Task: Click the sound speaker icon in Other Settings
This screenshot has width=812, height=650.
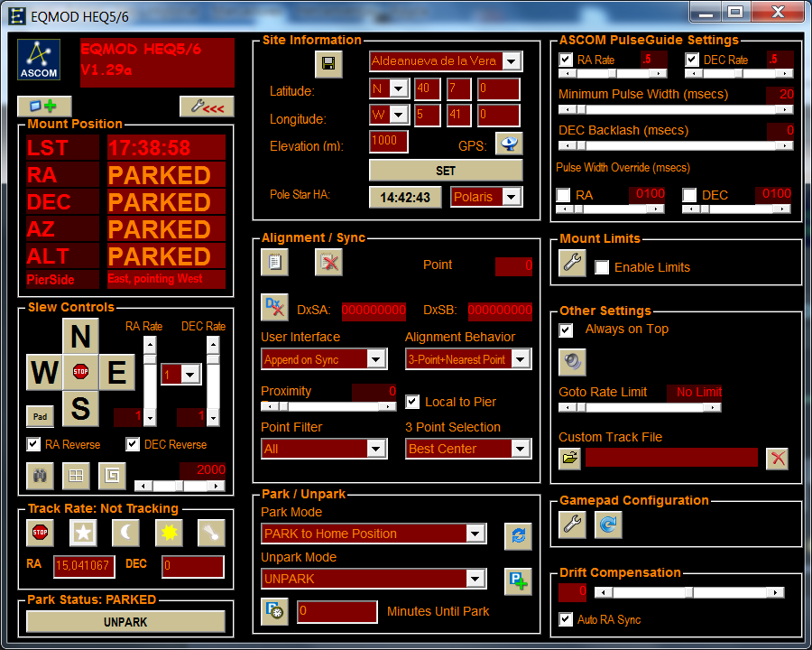Action: (x=572, y=362)
